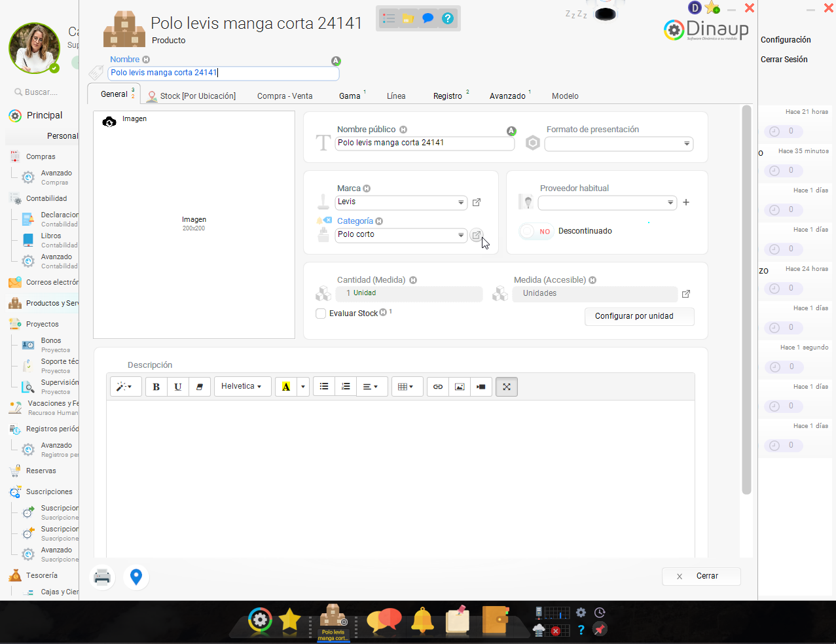The image size is (836, 644).
Task: Open the Categoría dropdown showing Polo corto
Action: point(401,235)
